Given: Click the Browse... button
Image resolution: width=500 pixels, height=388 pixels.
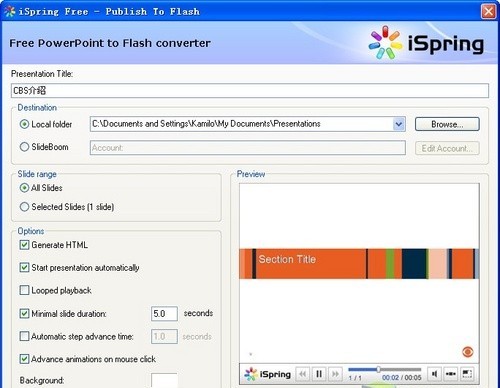Looking at the screenshot, I should (x=447, y=124).
